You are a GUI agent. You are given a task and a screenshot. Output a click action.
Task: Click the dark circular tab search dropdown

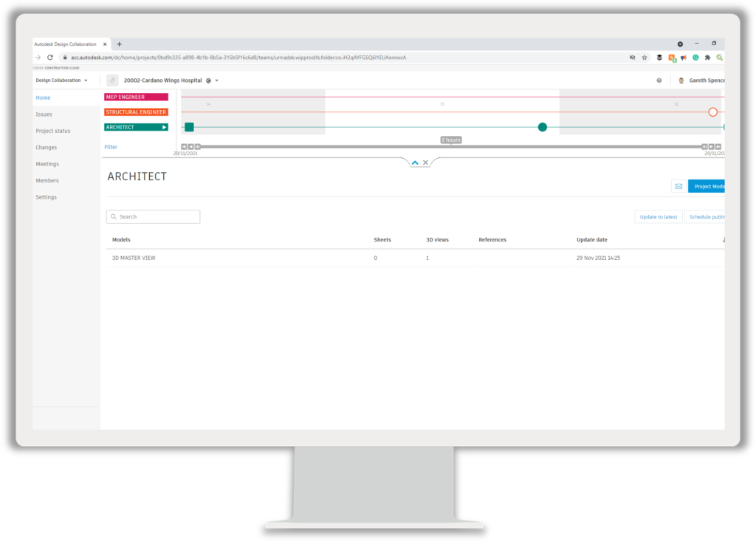(x=680, y=44)
